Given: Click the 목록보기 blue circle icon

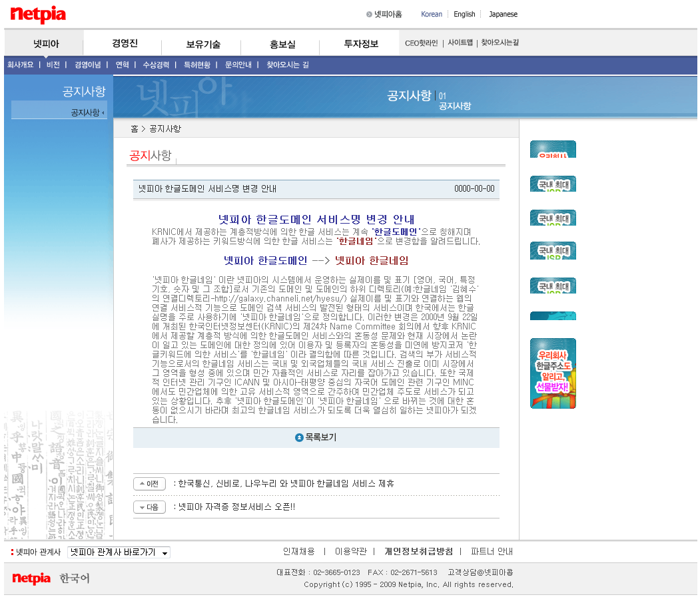Looking at the screenshot, I should pos(299,437).
